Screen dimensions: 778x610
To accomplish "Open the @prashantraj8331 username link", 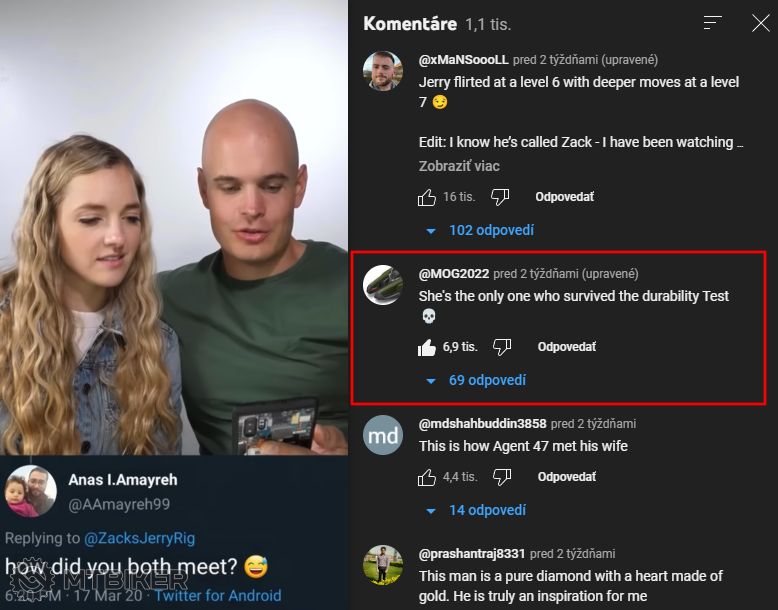I will pos(472,553).
